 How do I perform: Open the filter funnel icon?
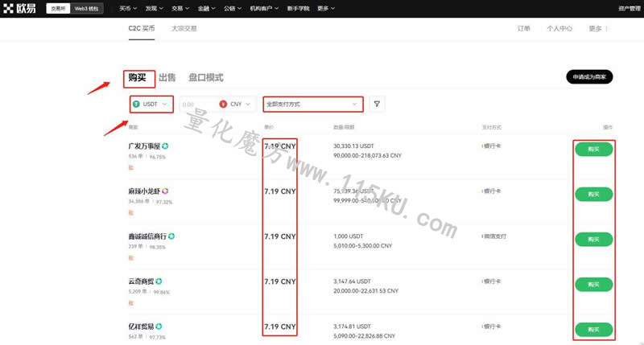tap(377, 105)
